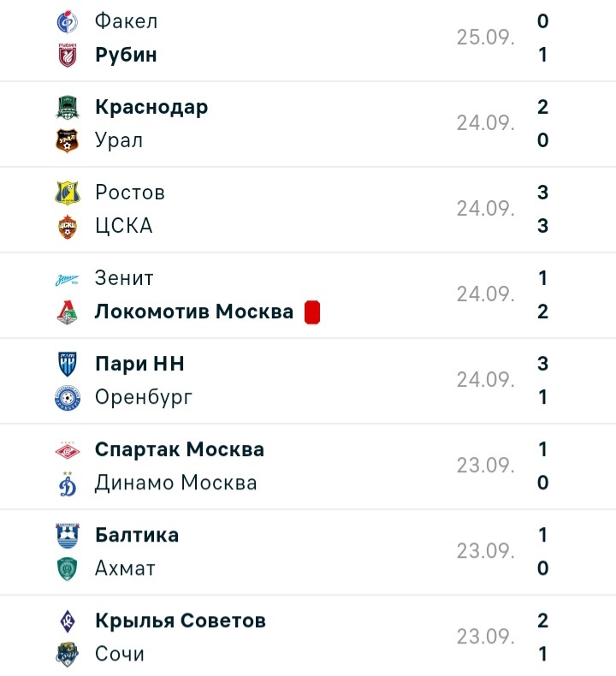Open the Балтика team name
Viewport: 616px width, 676px height.
click(137, 535)
